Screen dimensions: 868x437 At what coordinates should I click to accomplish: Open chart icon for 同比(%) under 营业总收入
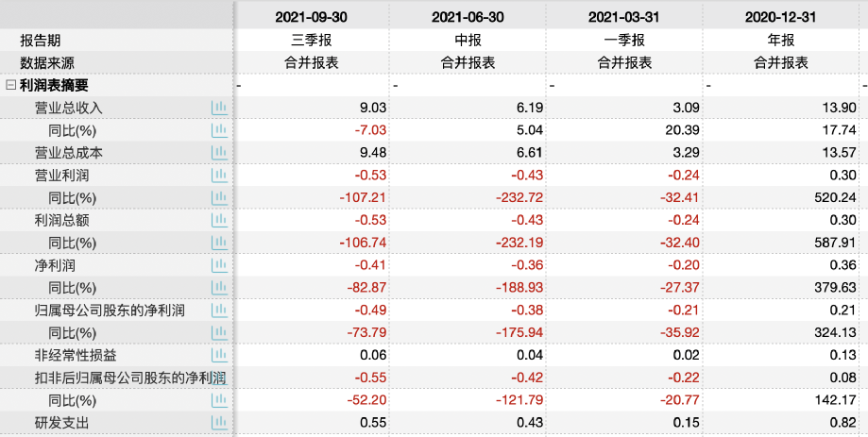[x=219, y=130]
